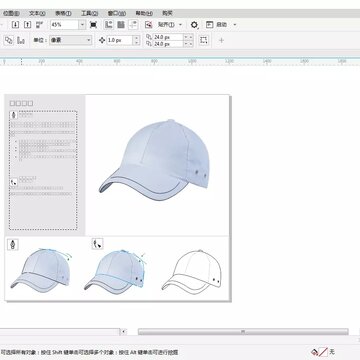The height and width of the screenshot is (360, 360).
Task: Click the 单位 label on property bar
Action: (x=40, y=40)
